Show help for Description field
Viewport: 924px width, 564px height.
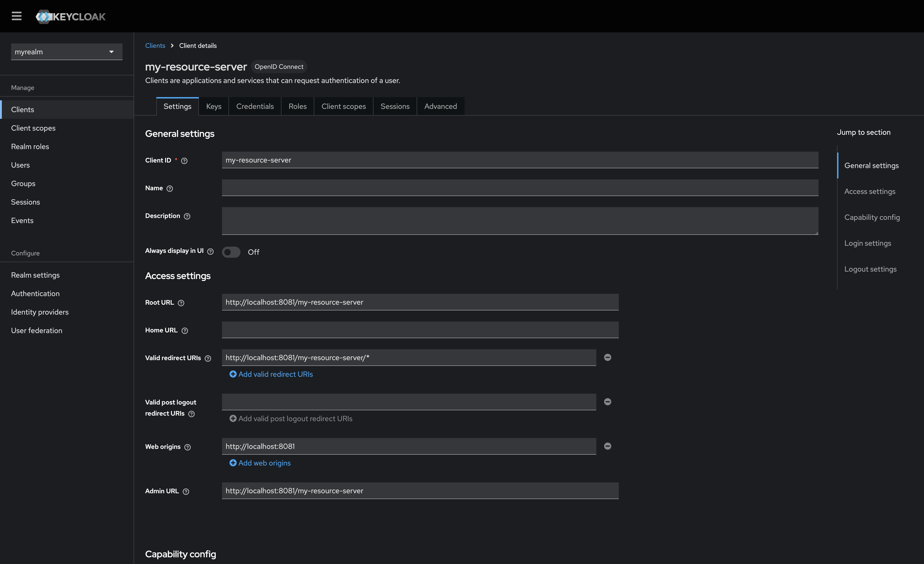coord(187,216)
